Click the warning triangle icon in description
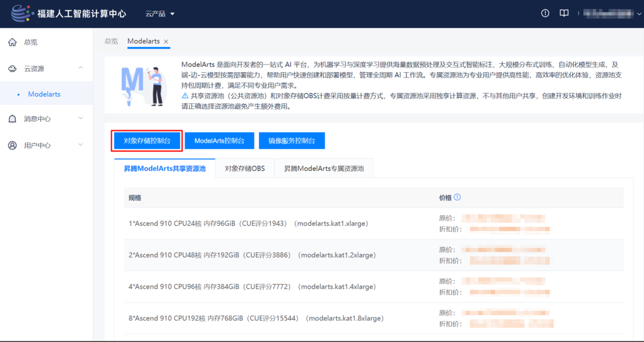644x342 pixels. pyautogui.click(x=185, y=95)
